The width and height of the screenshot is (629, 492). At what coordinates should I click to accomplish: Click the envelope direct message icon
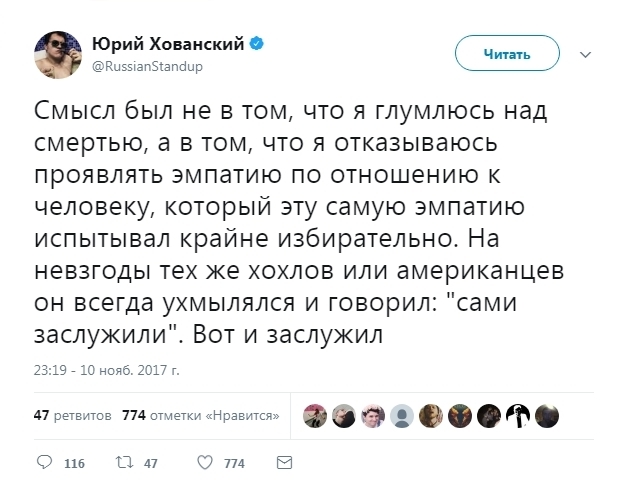click(284, 463)
